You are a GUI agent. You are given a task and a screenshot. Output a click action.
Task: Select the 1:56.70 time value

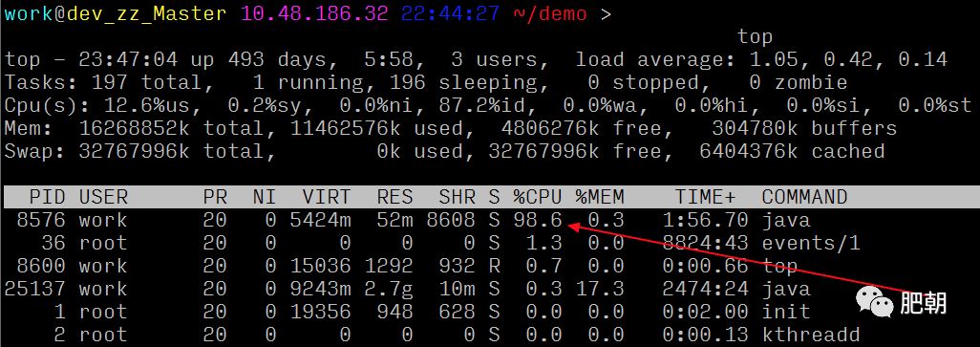(706, 220)
